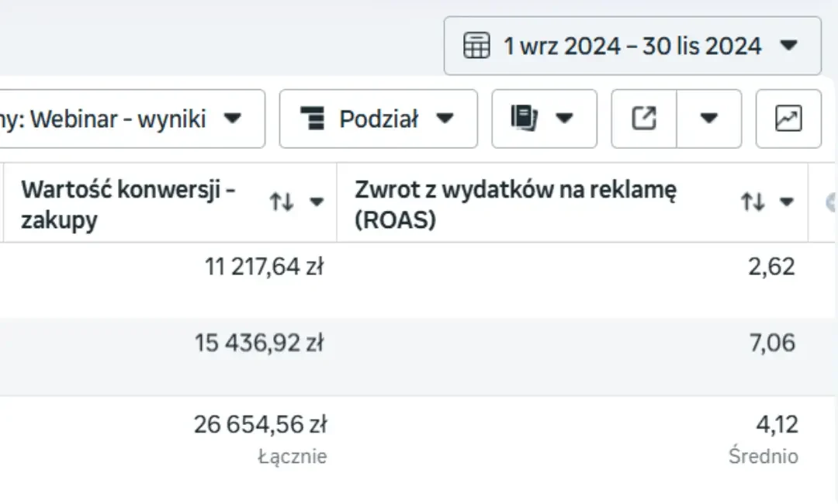Expand the date range dropdown arrow
Screen dimensions: 838x504
789,45
